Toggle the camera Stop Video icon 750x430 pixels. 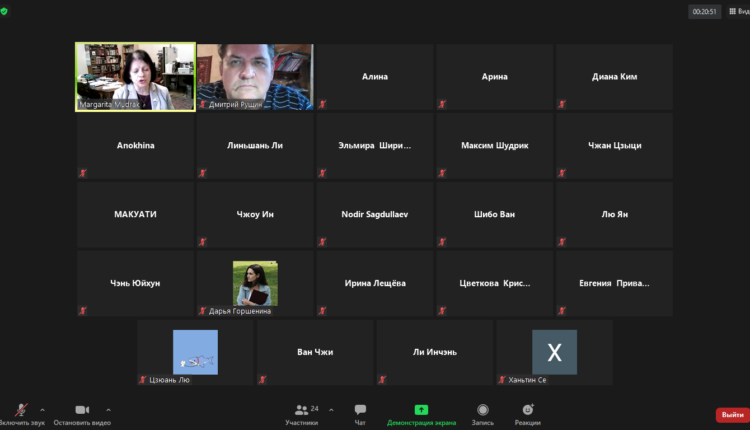(82, 410)
